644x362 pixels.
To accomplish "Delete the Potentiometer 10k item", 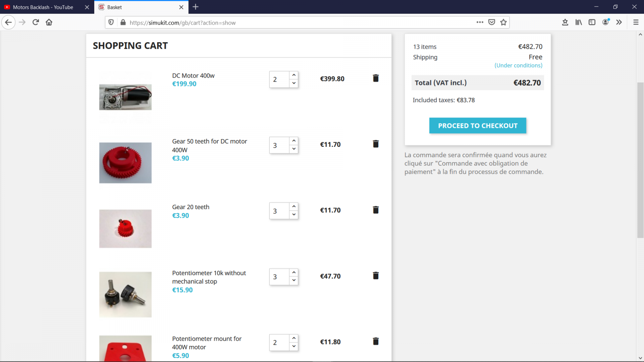I will coord(376,276).
